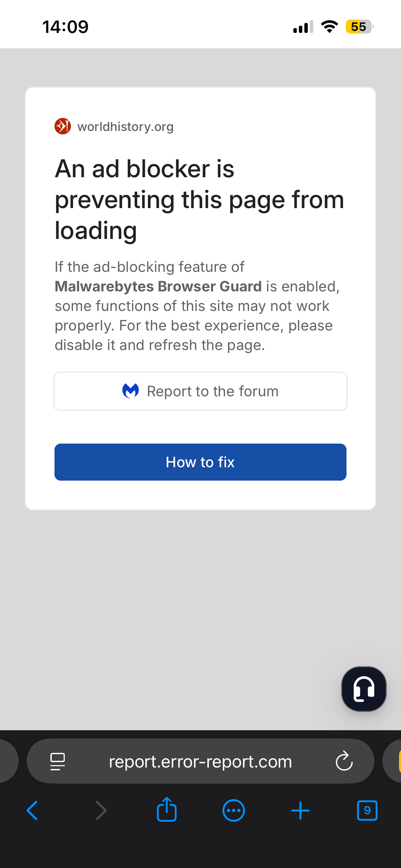Open the share sheet
This screenshot has height=868, width=401.
[167, 810]
